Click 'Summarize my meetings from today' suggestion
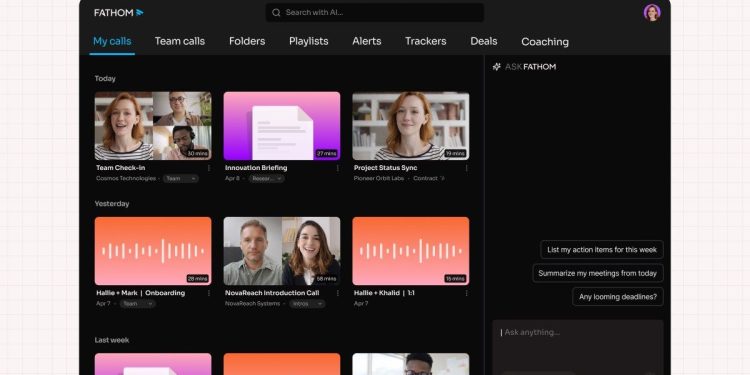This screenshot has height=375, width=750. (x=598, y=274)
